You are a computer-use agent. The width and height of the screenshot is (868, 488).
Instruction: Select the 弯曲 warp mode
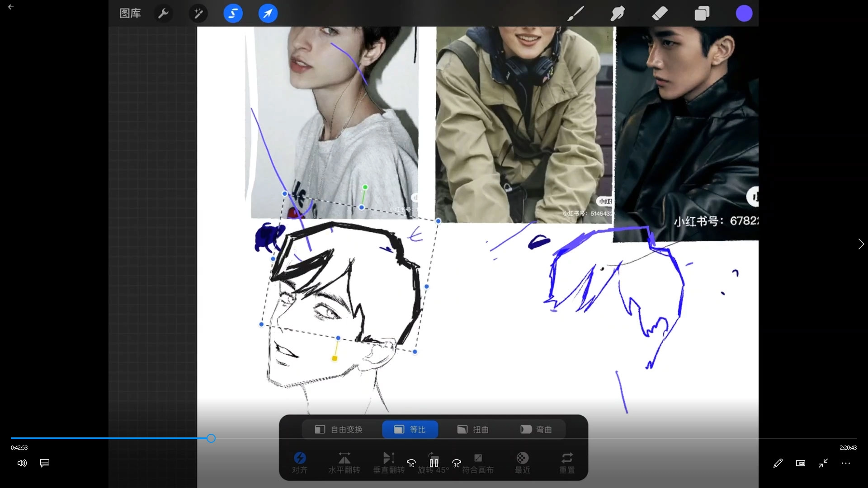[x=536, y=429]
